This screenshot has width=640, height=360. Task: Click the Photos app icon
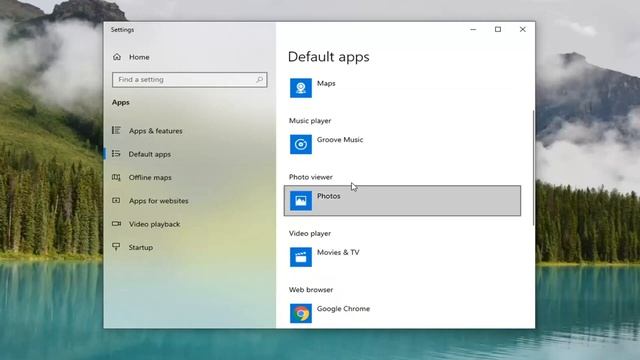pyautogui.click(x=301, y=201)
